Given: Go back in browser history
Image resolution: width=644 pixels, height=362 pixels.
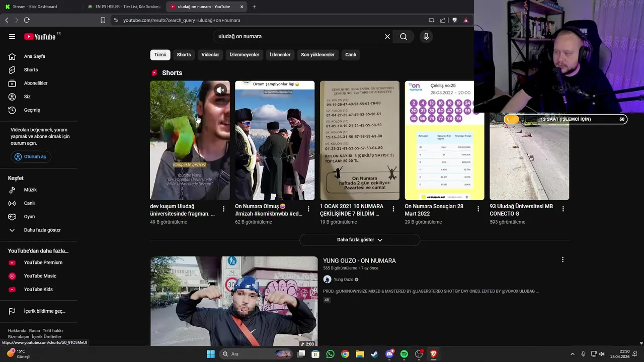Looking at the screenshot, I should [7, 20].
